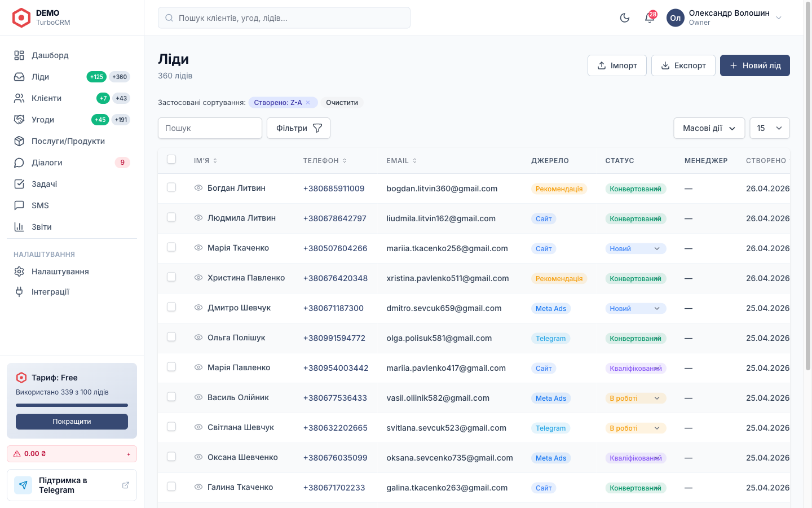Open Telegram support external link icon
Image resolution: width=812 pixels, height=508 pixels.
[126, 485]
